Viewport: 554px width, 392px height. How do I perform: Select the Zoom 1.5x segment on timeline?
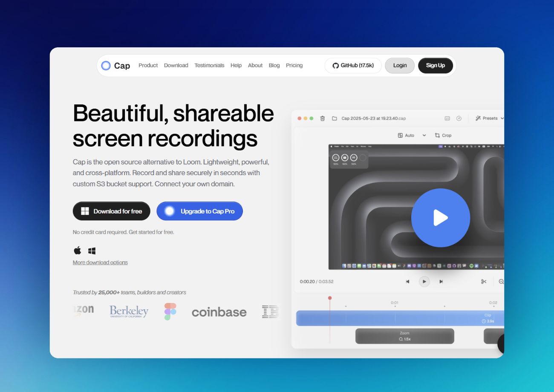click(405, 336)
